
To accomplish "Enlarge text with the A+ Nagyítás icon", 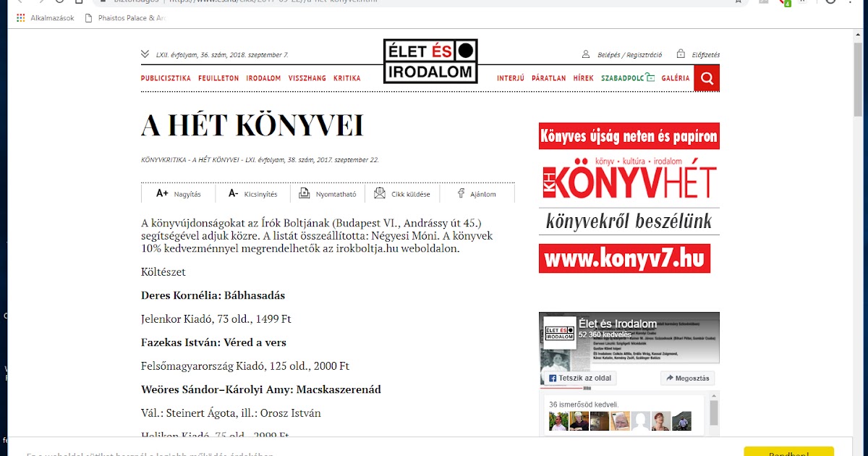I will tap(163, 193).
